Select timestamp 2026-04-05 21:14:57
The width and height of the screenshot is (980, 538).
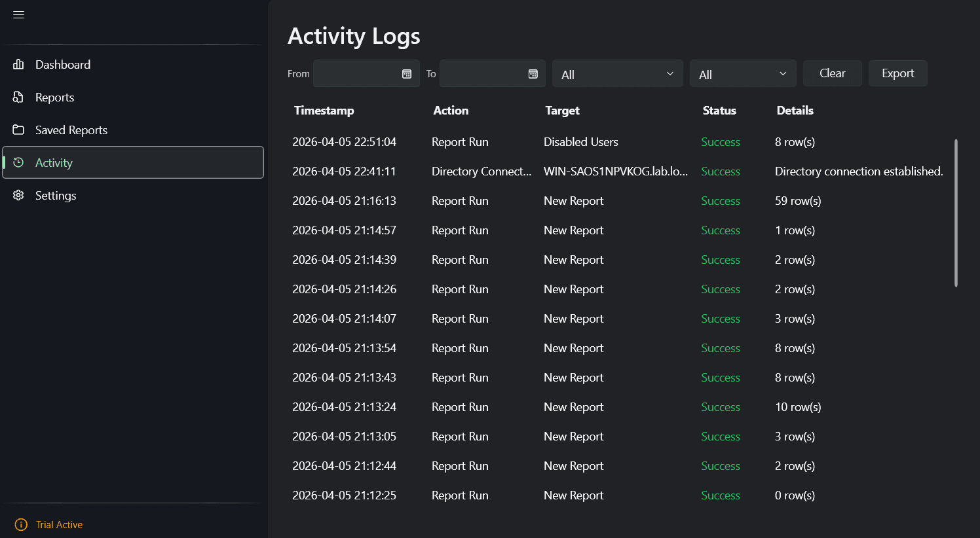click(344, 230)
